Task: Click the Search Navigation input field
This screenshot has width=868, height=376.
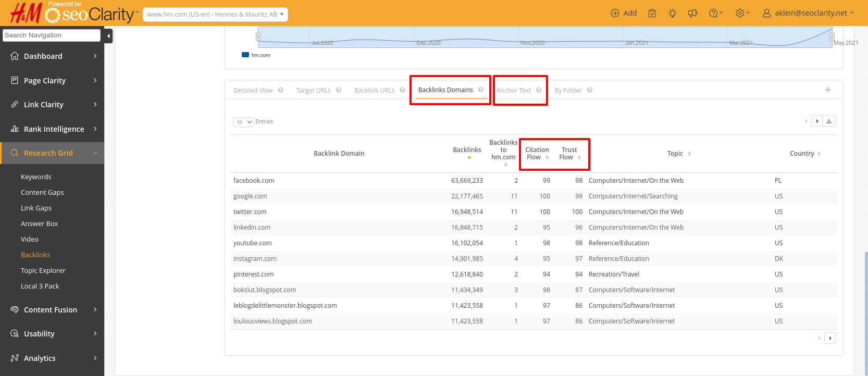Action: [x=51, y=35]
